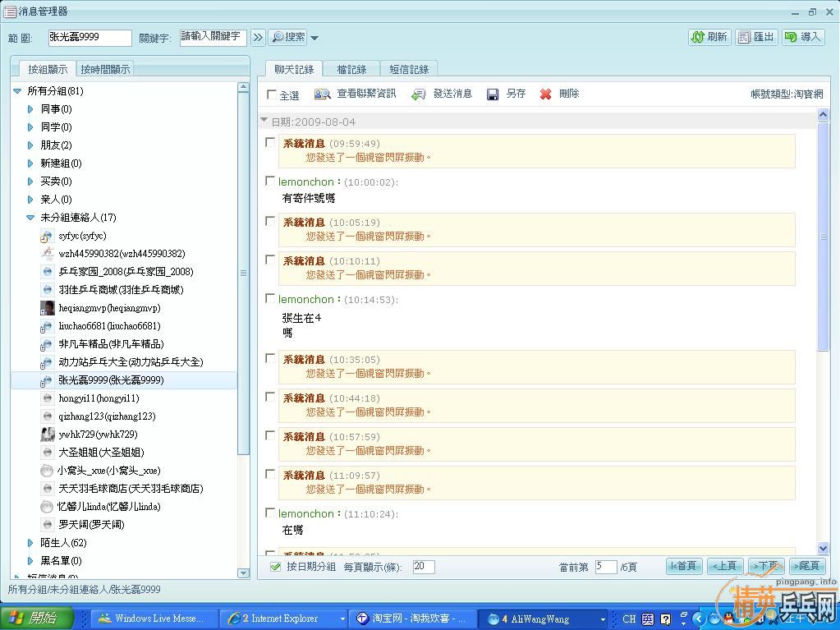The image size is (840, 630).
Task: Click the import button
Action: [802, 37]
